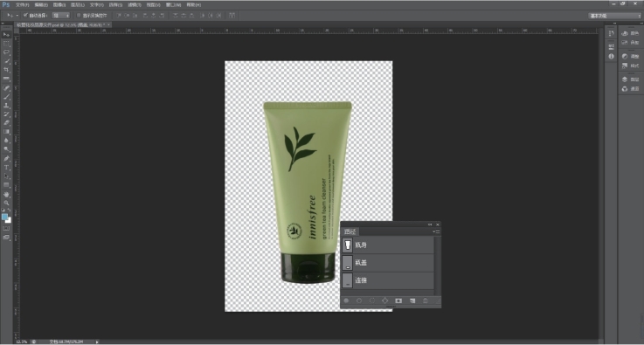Select the Crop tool
Screen dimensions: 644x345
pos(6,70)
